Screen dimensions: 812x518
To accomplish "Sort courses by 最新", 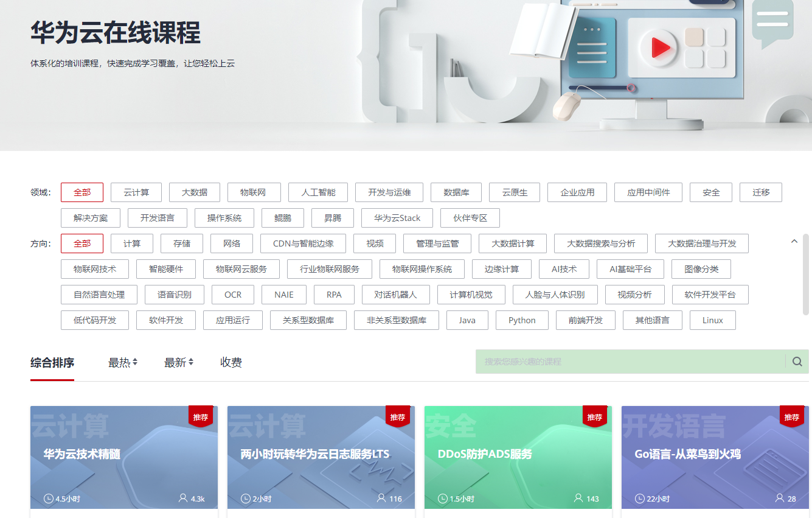I will tap(179, 363).
